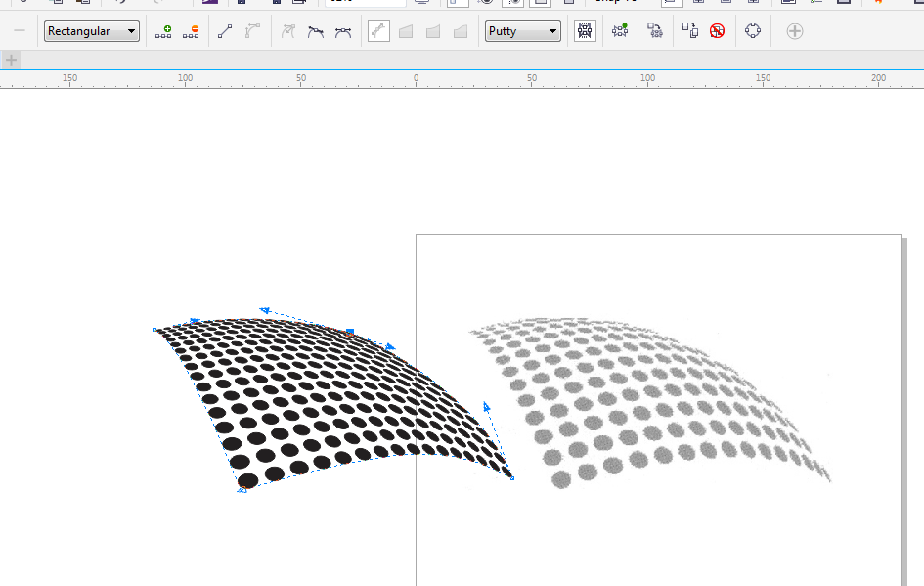Viewport: 924px width, 586px height.
Task: Enable Straight line envelope mode
Action: tap(406, 31)
